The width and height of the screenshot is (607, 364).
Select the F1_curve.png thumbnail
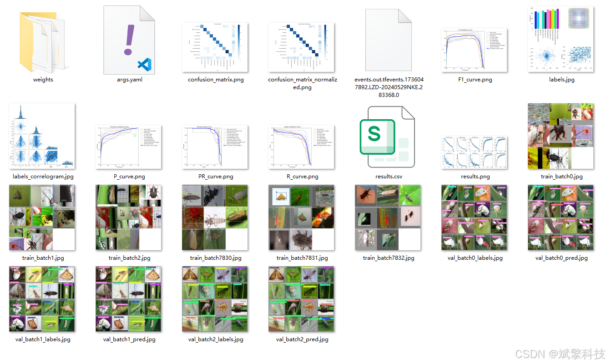click(x=475, y=50)
